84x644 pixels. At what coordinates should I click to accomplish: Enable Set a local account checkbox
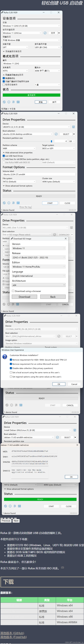pos(11,372)
